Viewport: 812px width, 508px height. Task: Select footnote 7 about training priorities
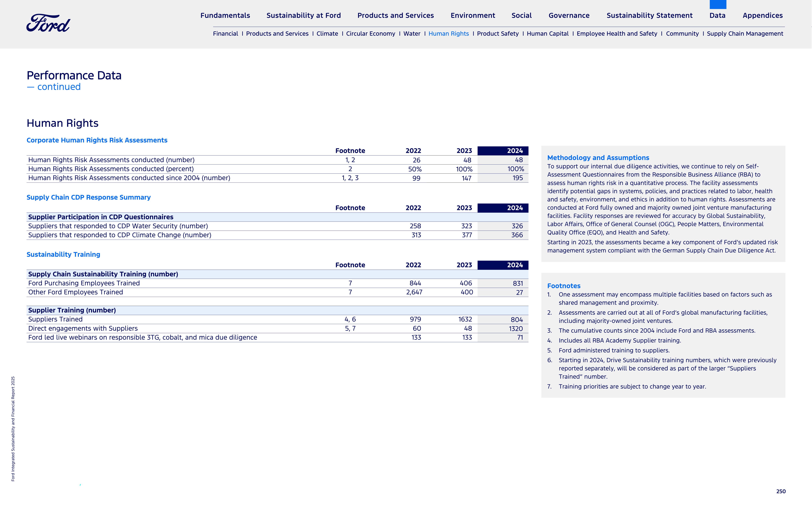point(626,387)
